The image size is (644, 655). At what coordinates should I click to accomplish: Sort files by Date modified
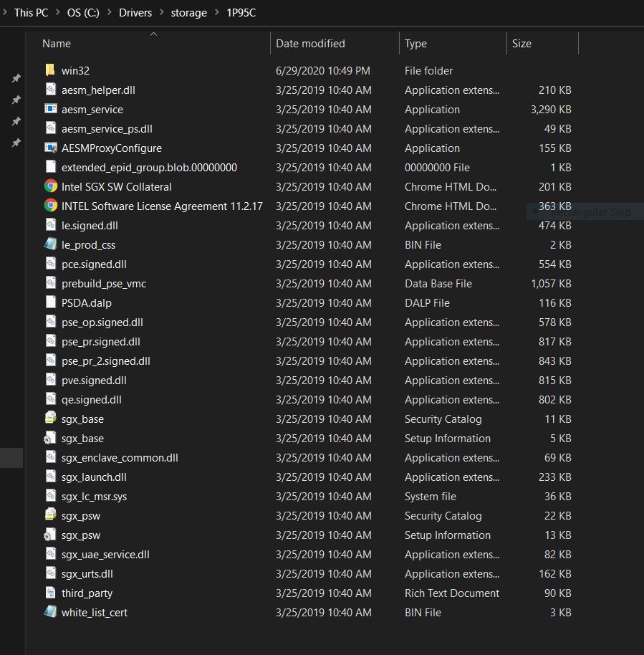tap(310, 44)
